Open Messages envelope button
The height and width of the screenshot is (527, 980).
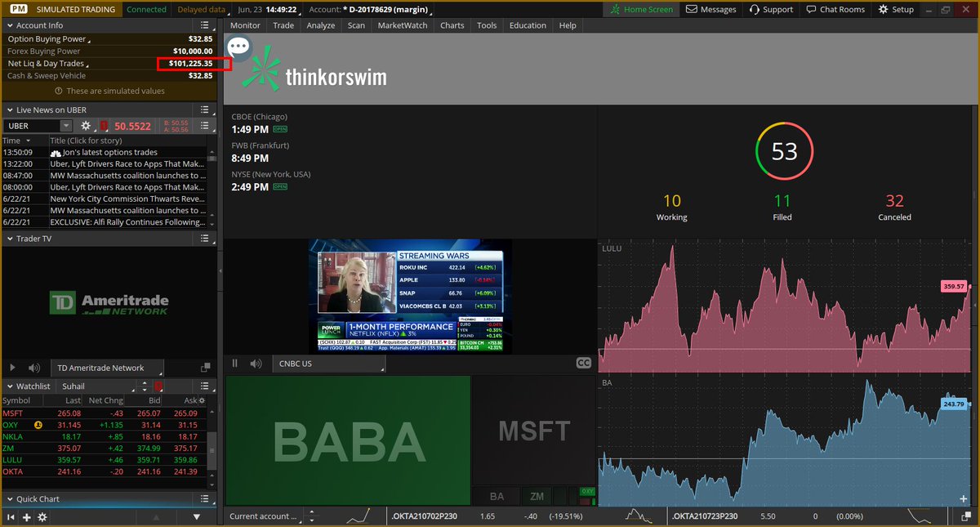point(710,9)
